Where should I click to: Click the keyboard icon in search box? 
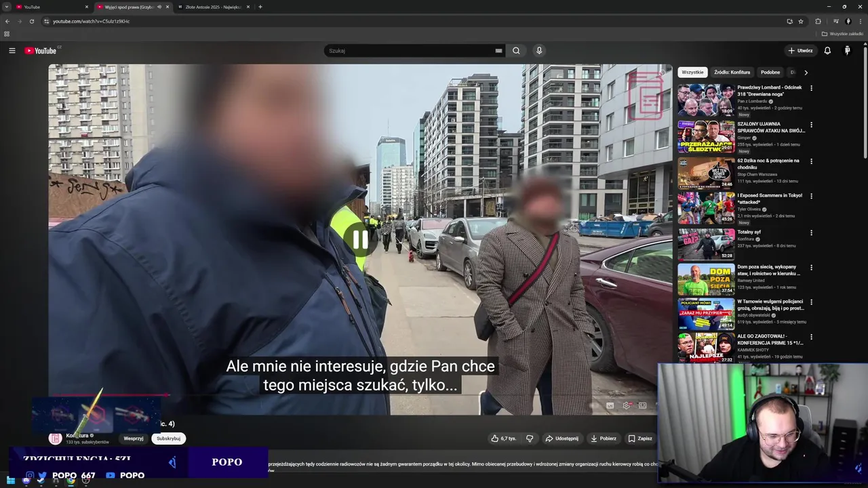[498, 51]
